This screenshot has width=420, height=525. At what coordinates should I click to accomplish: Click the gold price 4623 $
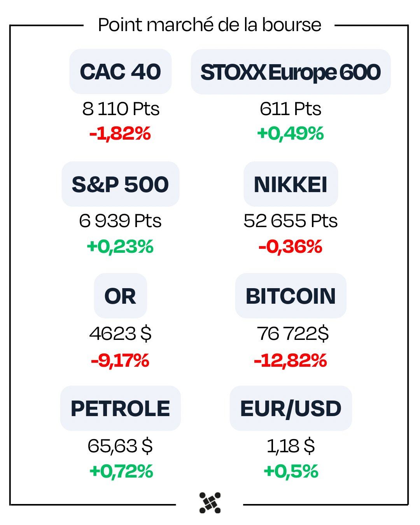coord(120,334)
